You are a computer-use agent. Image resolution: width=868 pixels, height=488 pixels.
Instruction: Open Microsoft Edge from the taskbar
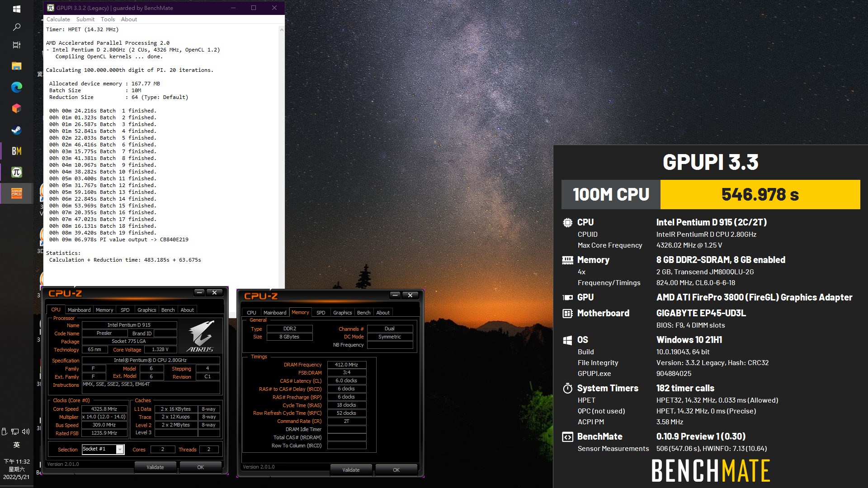[17, 87]
